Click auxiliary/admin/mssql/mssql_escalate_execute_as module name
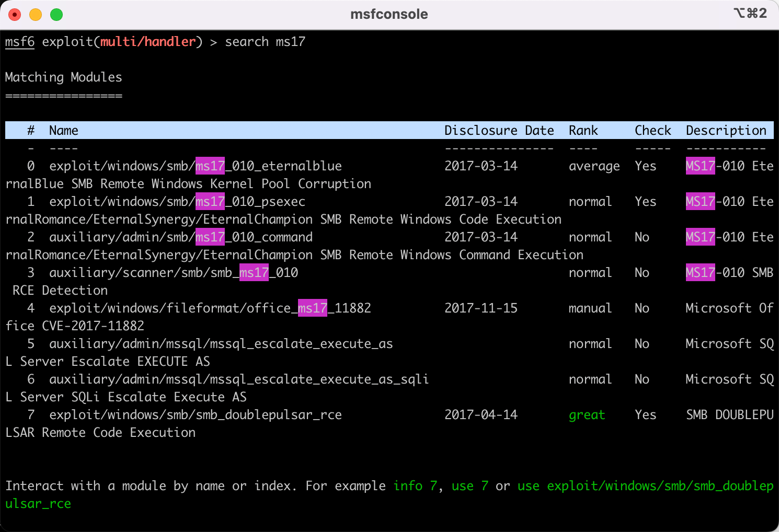The height and width of the screenshot is (532, 779). pos(221,344)
